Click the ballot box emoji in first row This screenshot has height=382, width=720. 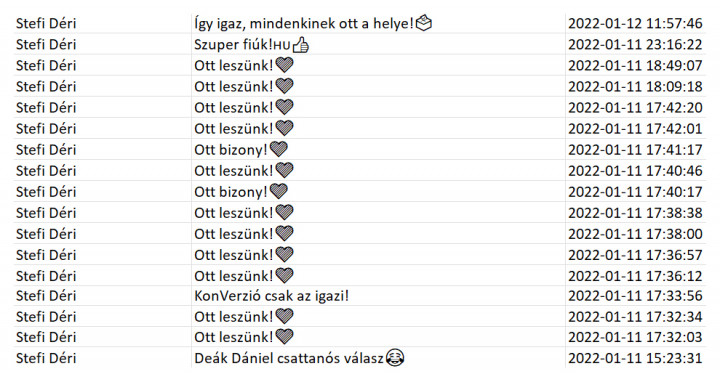pyautogui.click(x=423, y=22)
